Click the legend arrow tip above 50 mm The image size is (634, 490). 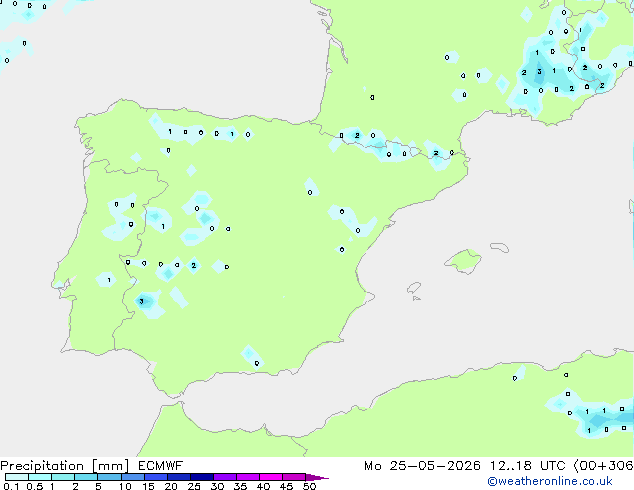click(x=317, y=477)
